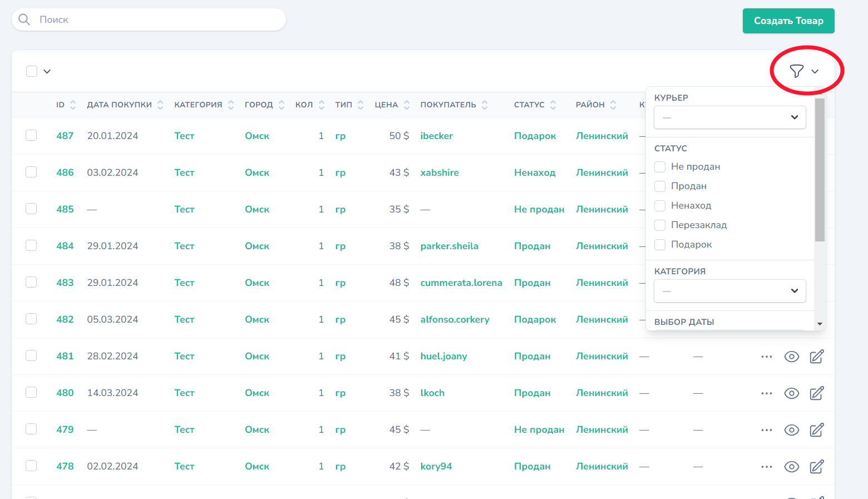Expand bulk selection chevron beside checkbox

pyautogui.click(x=47, y=71)
